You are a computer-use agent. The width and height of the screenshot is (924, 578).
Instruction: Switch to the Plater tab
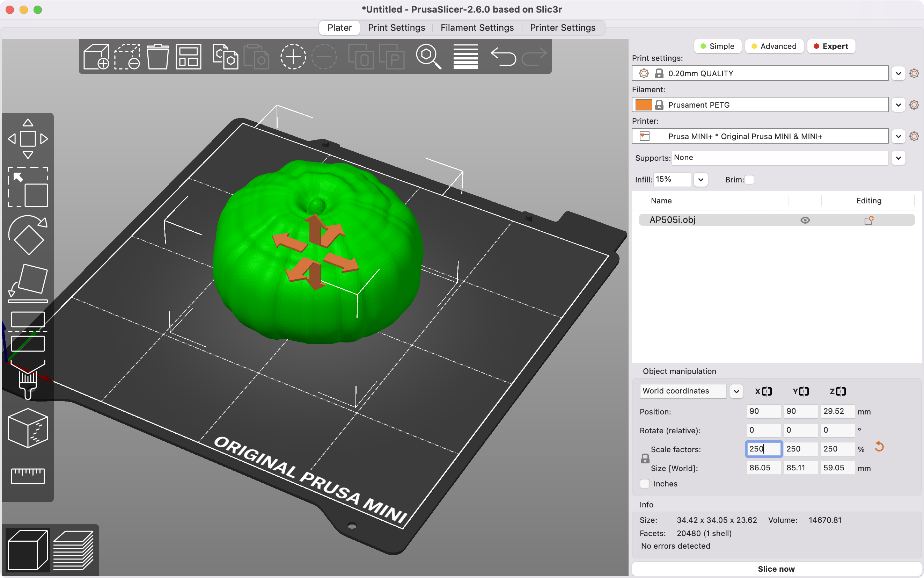[339, 28]
